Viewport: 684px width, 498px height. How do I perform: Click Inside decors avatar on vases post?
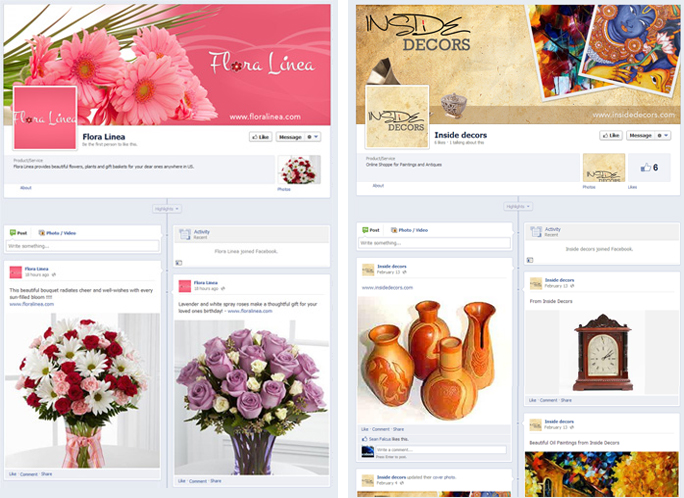(x=368, y=269)
